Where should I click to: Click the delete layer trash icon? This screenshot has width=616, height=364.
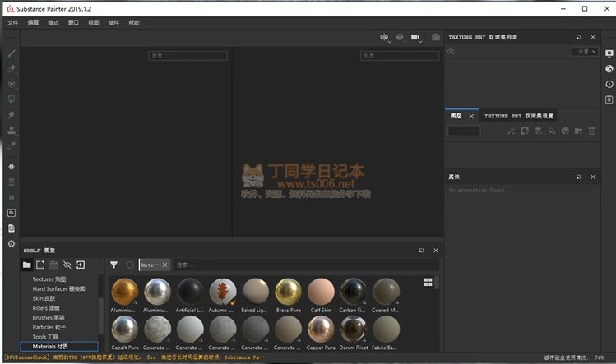pyautogui.click(x=591, y=131)
